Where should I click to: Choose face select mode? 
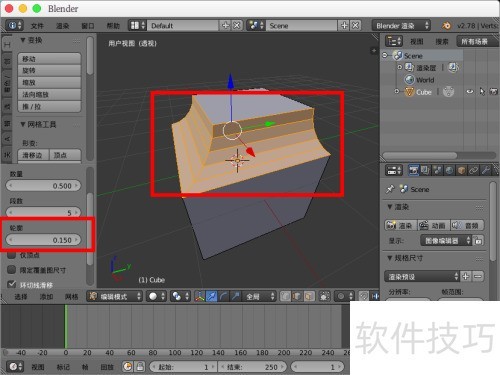point(309,296)
